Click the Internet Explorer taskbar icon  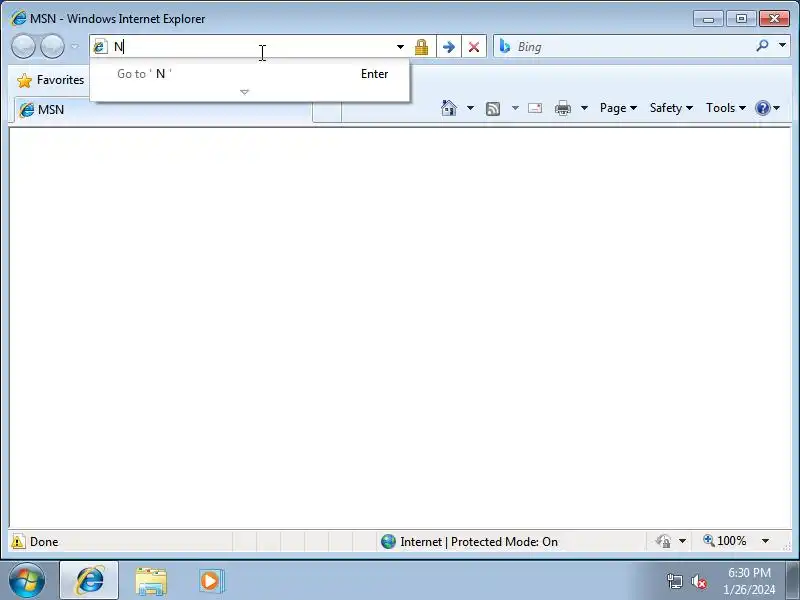(89, 581)
